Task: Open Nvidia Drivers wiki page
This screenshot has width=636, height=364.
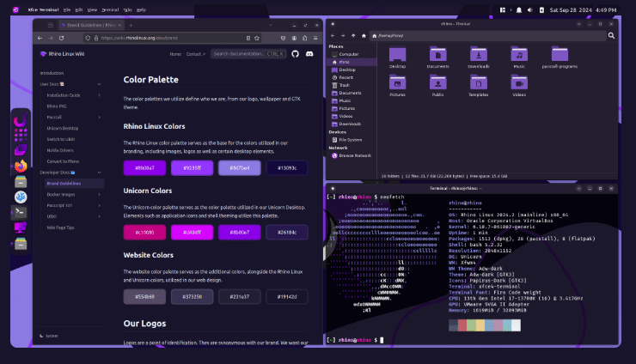Action: tap(60, 150)
